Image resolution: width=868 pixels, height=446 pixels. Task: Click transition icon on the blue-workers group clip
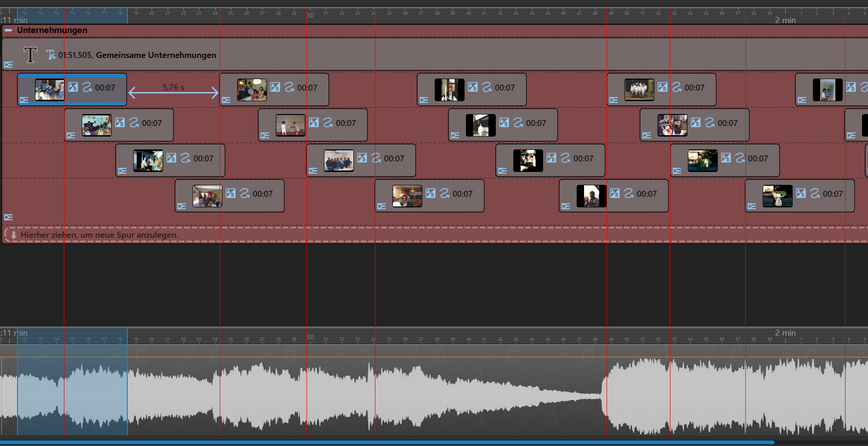tap(362, 158)
